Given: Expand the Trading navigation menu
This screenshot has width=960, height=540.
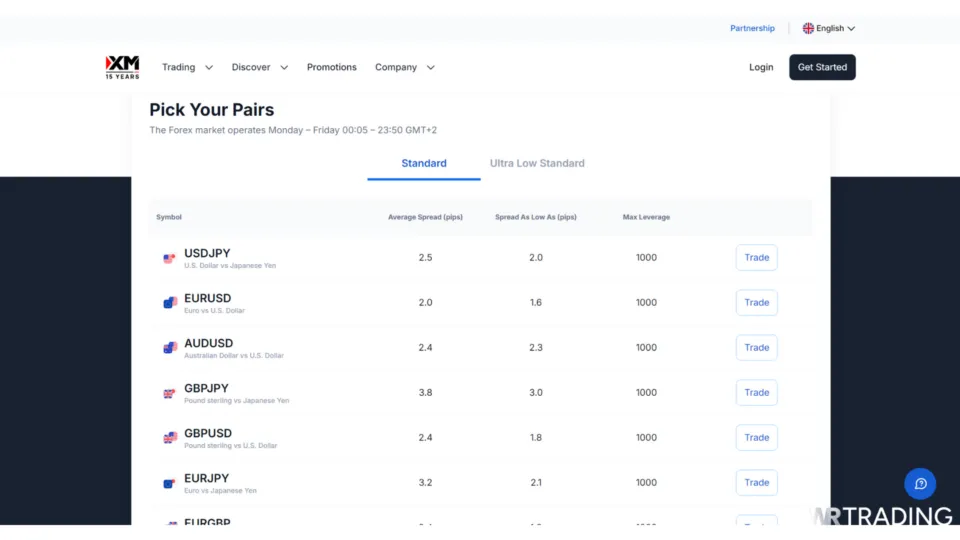Looking at the screenshot, I should coord(187,67).
